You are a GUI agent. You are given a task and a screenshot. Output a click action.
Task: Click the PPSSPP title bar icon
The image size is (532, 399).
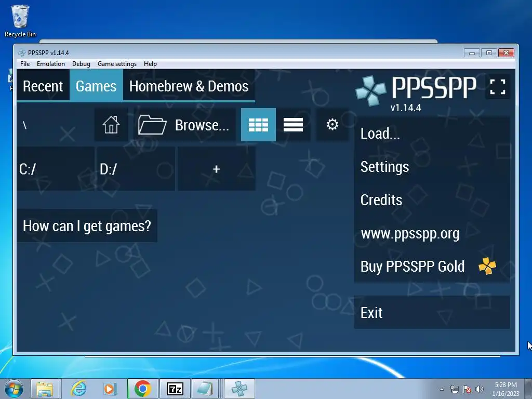coord(22,52)
